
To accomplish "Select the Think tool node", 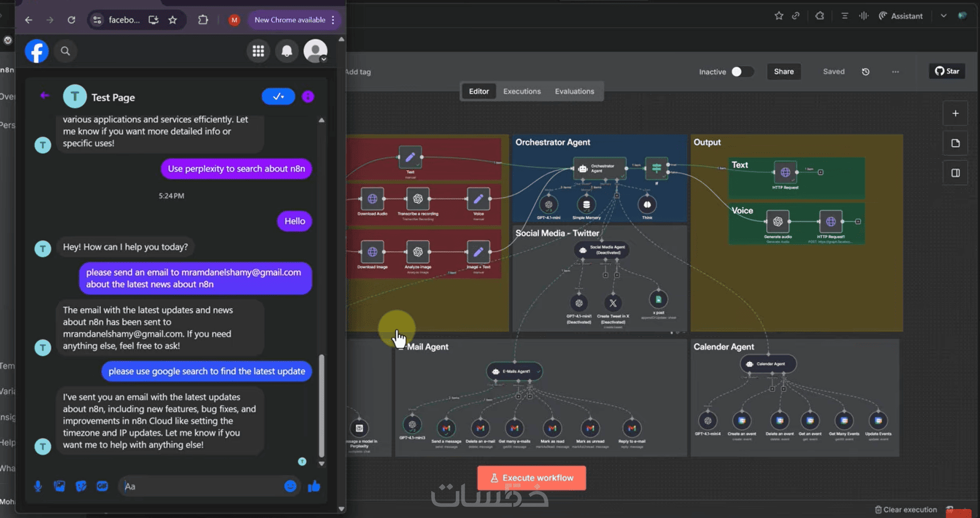I will pyautogui.click(x=647, y=204).
